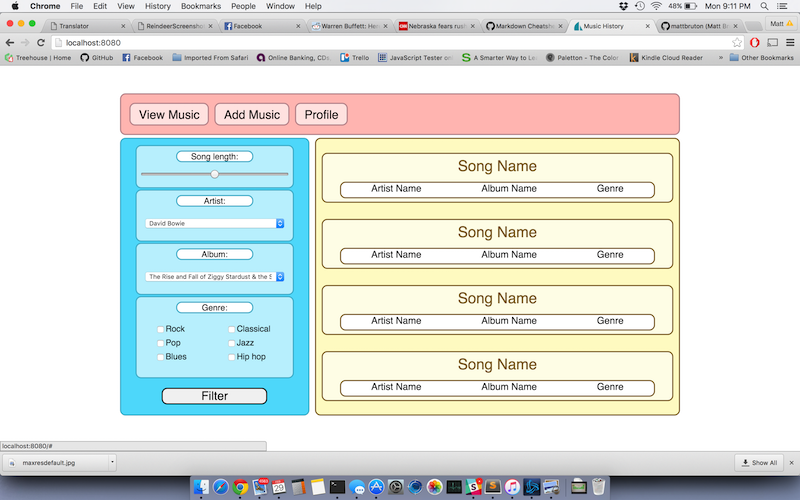Screen dimensions: 800x500
Task: Check the Rock genre checkbox
Action: (x=160, y=330)
